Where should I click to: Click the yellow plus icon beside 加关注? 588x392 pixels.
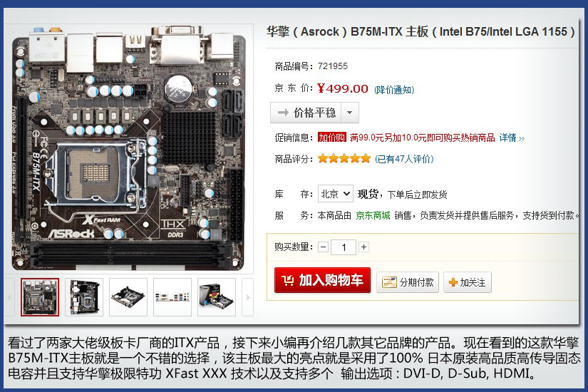click(453, 282)
